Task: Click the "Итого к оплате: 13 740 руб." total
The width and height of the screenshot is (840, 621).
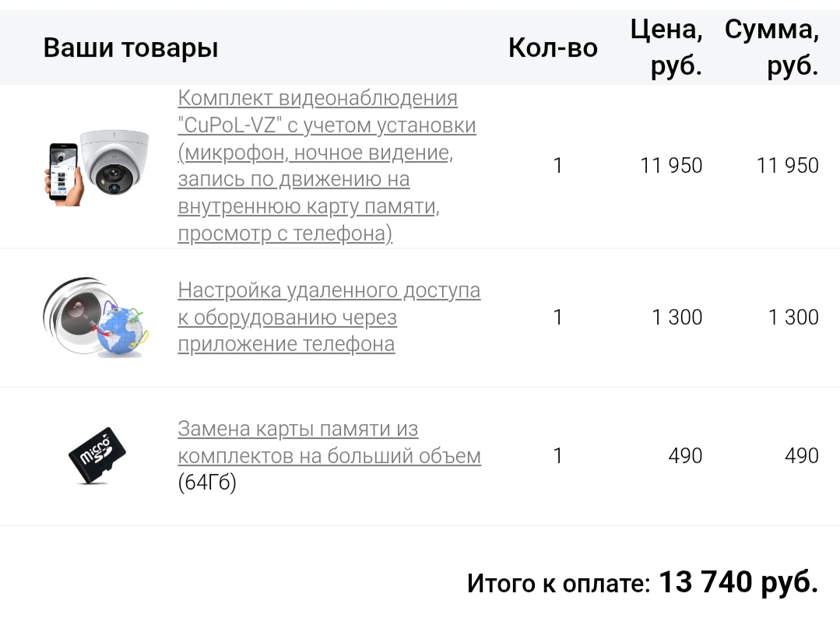Action: click(x=642, y=582)
